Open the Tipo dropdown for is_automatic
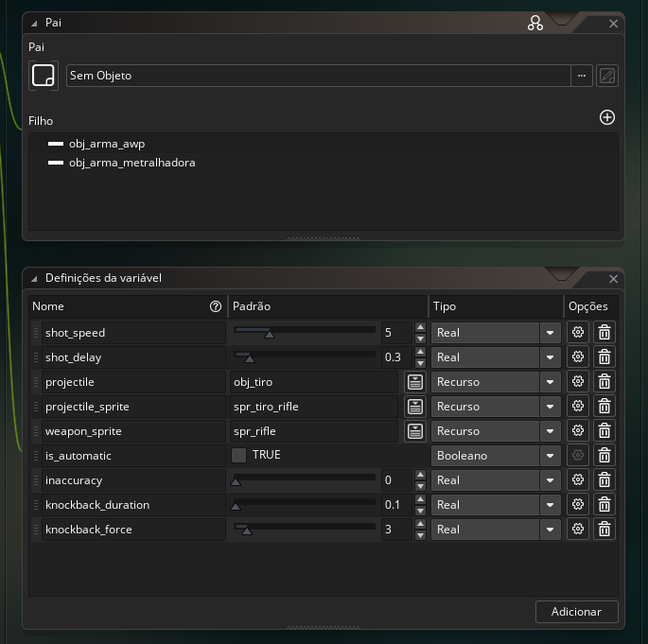Viewport: 648px width, 644px height. click(x=550, y=456)
